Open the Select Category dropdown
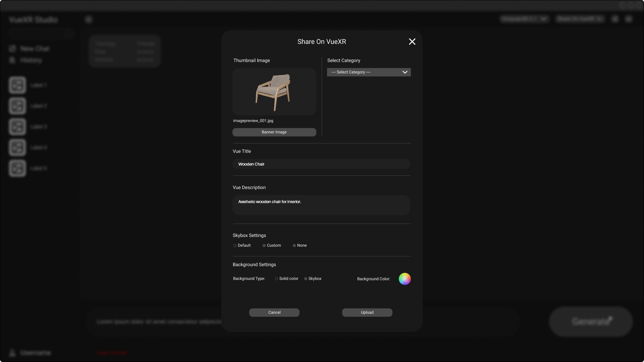Screen dimensions: 644x362 pyautogui.click(x=368, y=72)
